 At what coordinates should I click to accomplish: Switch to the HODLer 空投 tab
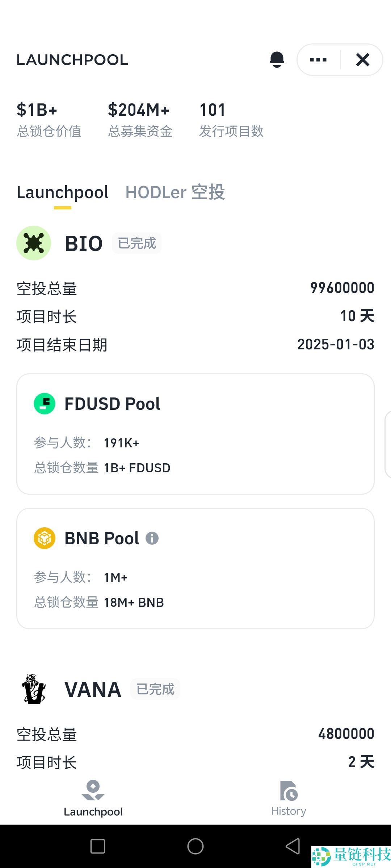point(175,192)
